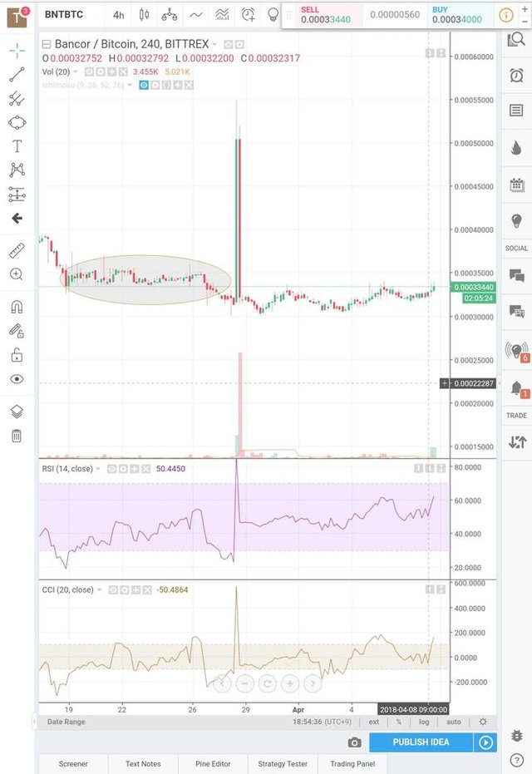This screenshot has width=532, height=774.
Task: Click the BNTBTC symbol field
Action: (x=64, y=14)
